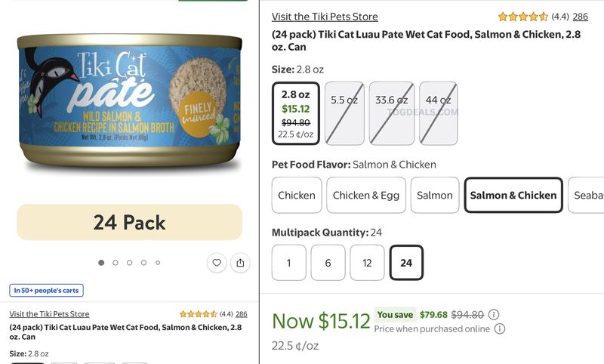
Task: Open the 286 reviews link at top right
Action: pos(580,17)
